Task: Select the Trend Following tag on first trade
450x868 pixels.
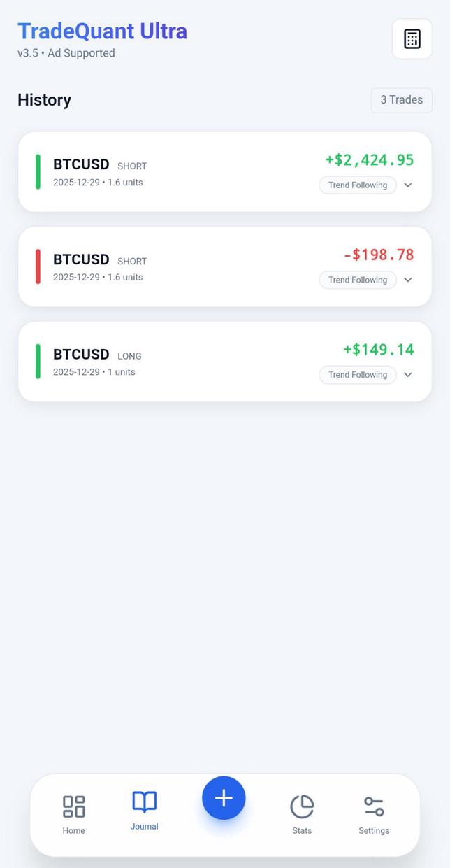Action: 357,185
